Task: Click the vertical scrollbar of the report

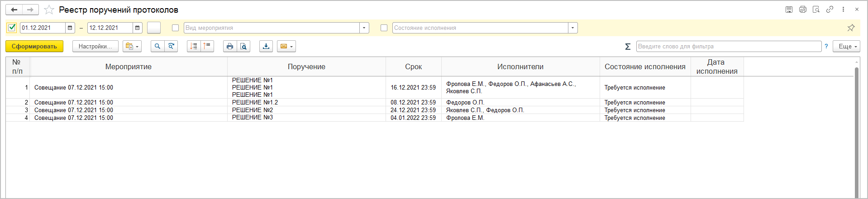Action: 856,131
